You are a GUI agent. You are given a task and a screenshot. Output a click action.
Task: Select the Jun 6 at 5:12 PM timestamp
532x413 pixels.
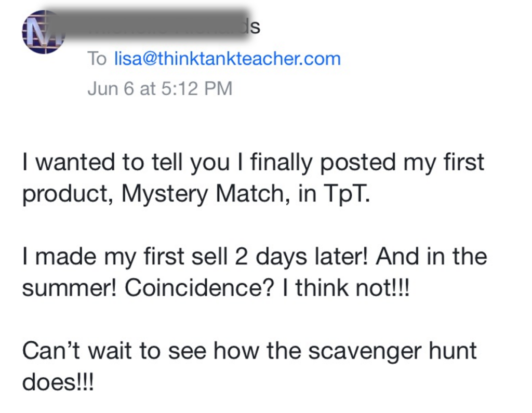[160, 88]
